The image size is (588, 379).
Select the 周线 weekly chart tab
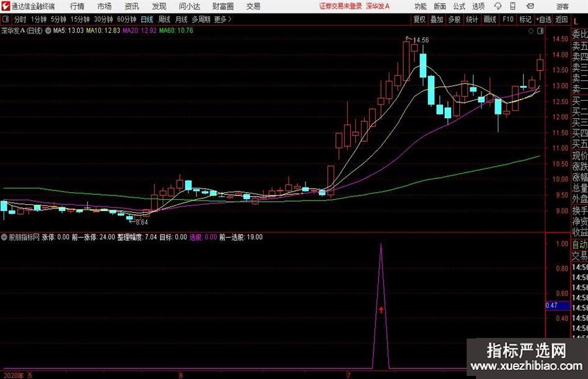pyautogui.click(x=164, y=19)
